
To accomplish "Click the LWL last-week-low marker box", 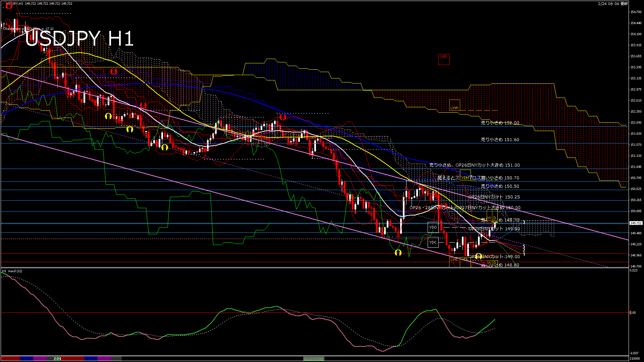I will click(x=454, y=260).
